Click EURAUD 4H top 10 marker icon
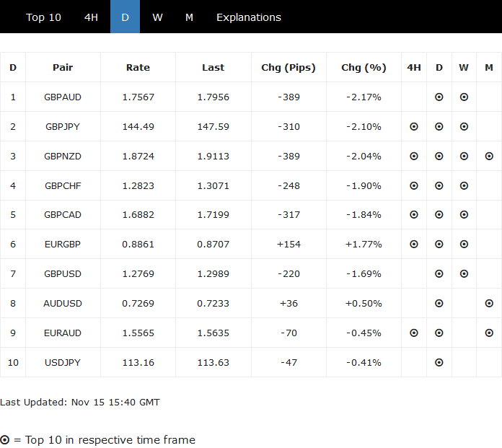 point(414,333)
